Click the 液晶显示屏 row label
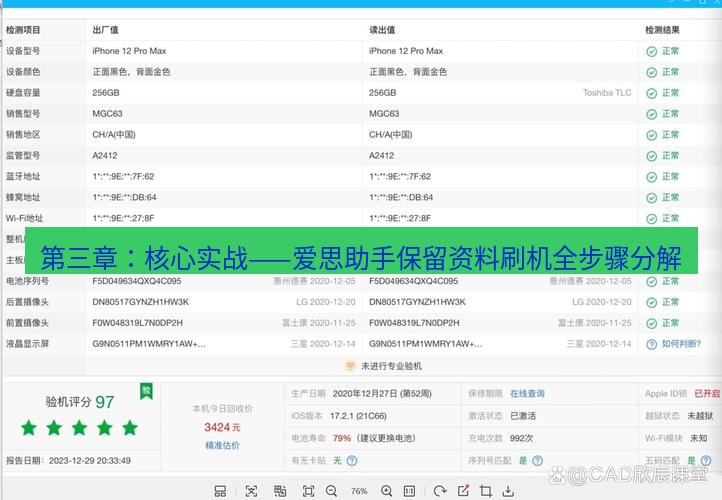 point(27,344)
